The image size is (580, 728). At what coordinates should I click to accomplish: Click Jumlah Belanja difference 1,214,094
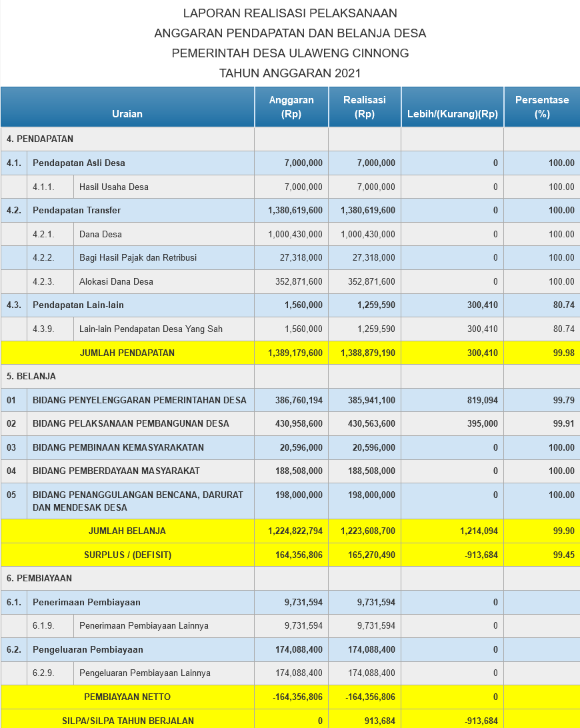click(479, 531)
